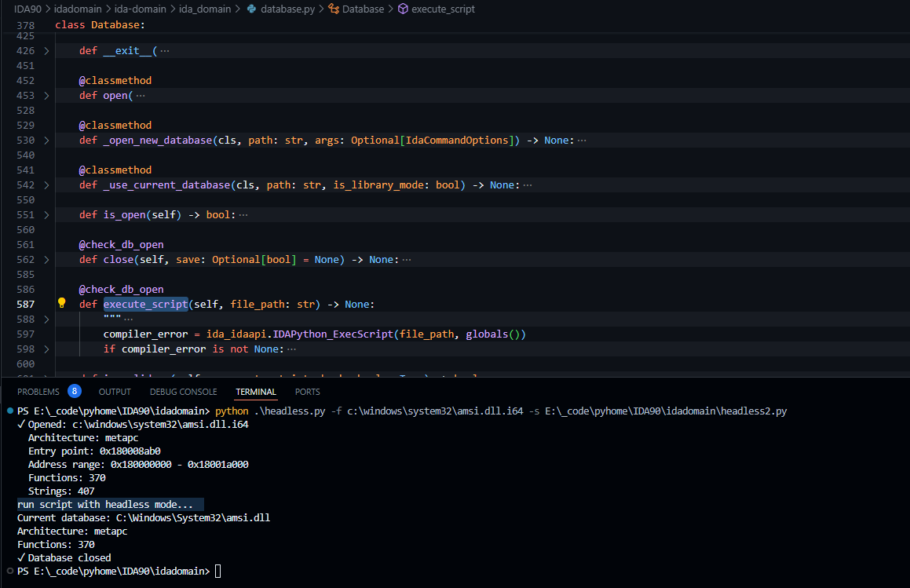Viewport: 910px width, 588px height.
Task: Click the Database class symbol icon
Action: pyautogui.click(x=333, y=9)
